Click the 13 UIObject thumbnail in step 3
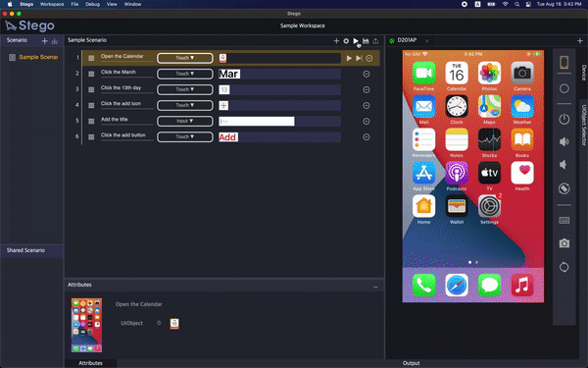The image size is (588, 368). [223, 89]
